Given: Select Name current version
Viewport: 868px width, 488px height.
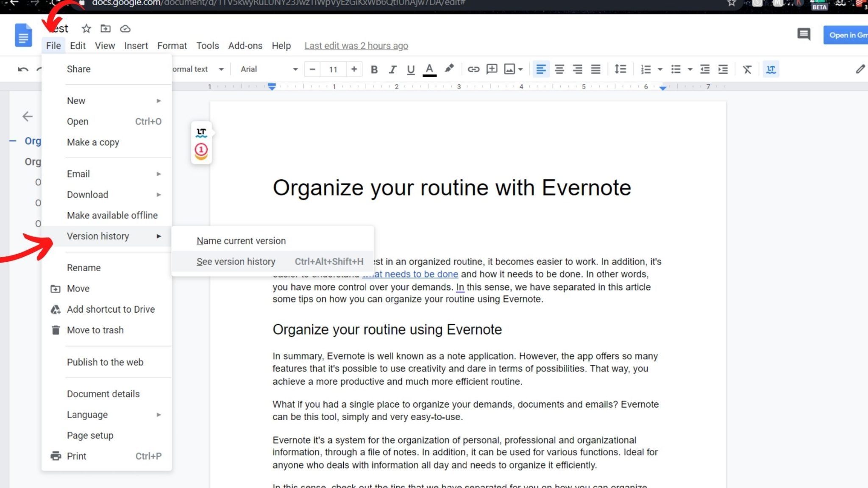Looking at the screenshot, I should [273, 241].
